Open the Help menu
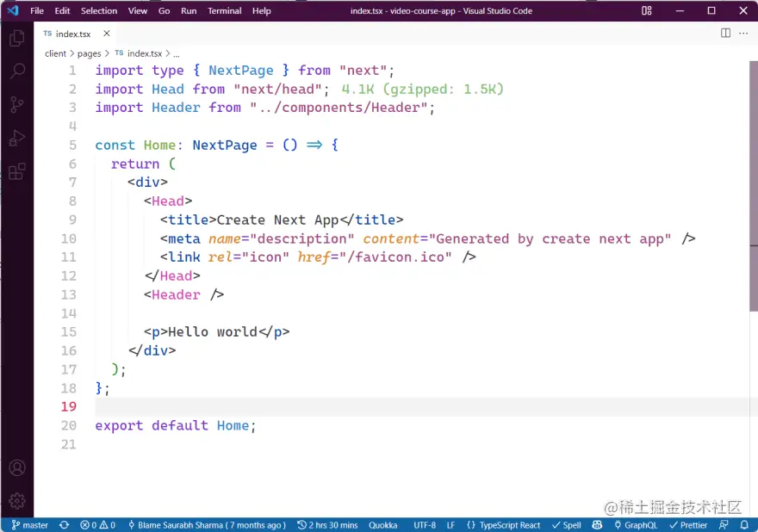The width and height of the screenshot is (758, 532). (262, 10)
